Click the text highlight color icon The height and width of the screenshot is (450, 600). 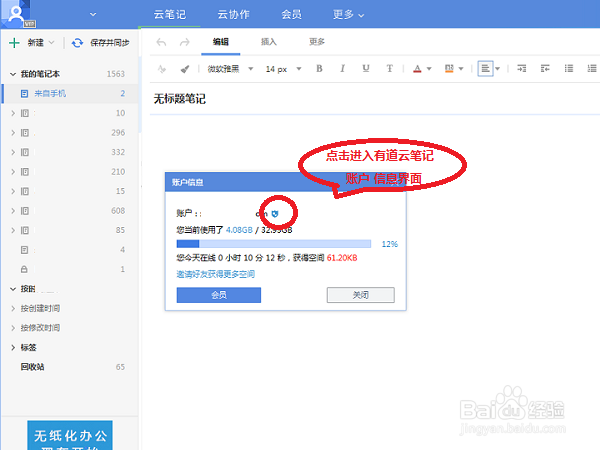coord(449,69)
